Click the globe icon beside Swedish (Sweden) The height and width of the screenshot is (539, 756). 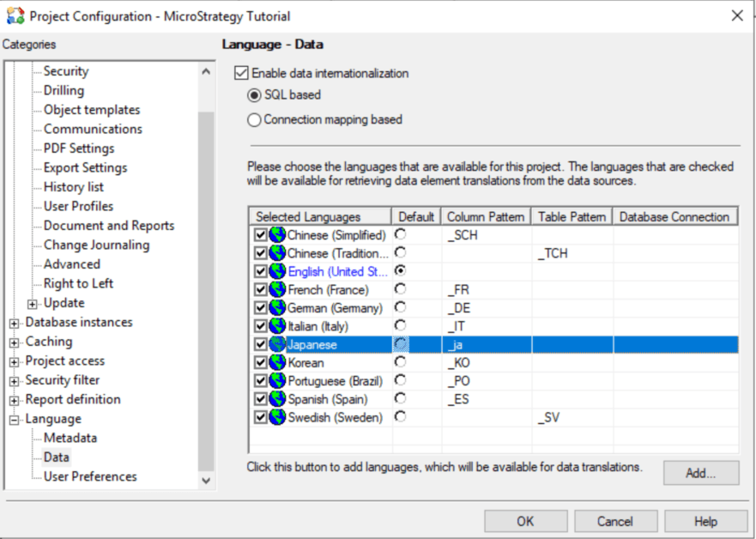277,417
